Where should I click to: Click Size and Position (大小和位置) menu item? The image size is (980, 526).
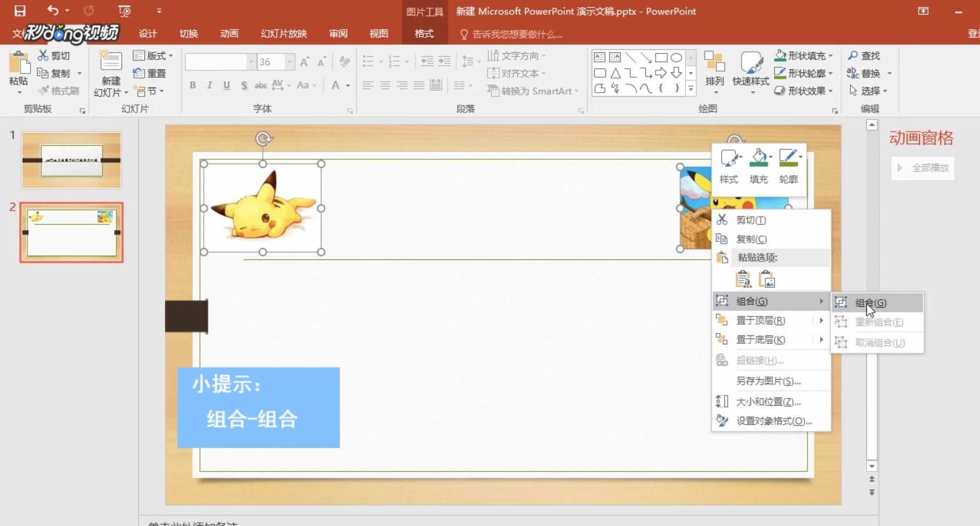point(771,401)
